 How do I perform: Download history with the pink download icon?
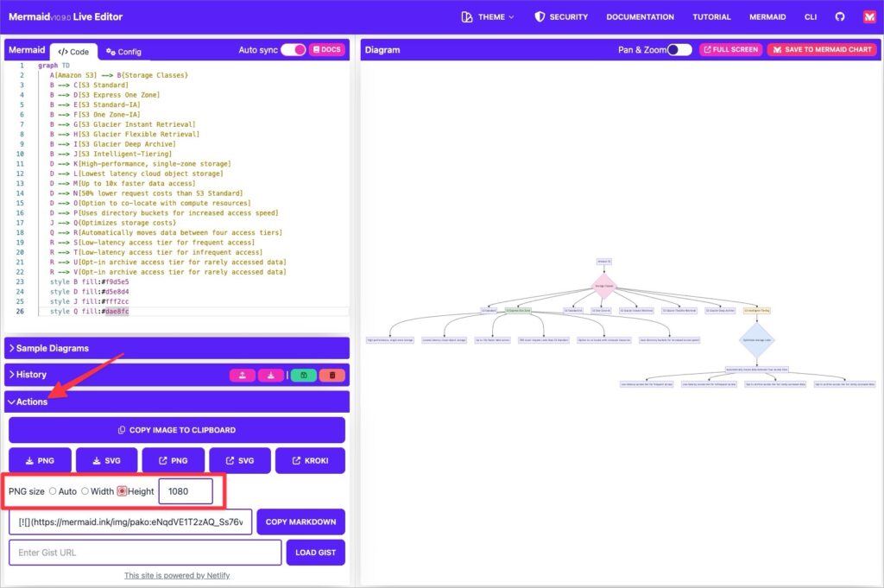(x=270, y=375)
